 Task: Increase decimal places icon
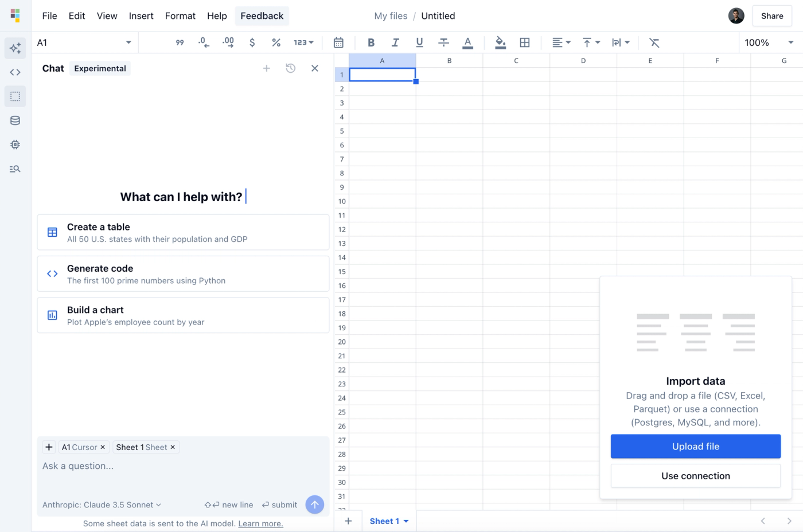pyautogui.click(x=228, y=42)
